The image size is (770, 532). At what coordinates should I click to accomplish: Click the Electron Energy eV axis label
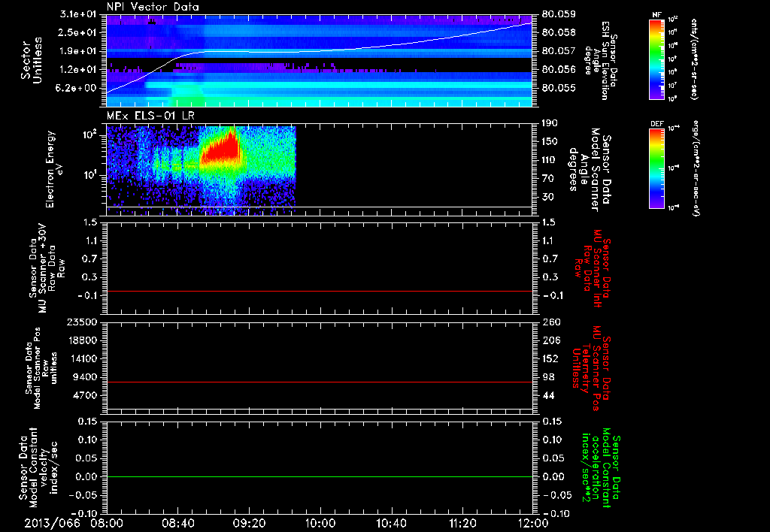tap(53, 169)
